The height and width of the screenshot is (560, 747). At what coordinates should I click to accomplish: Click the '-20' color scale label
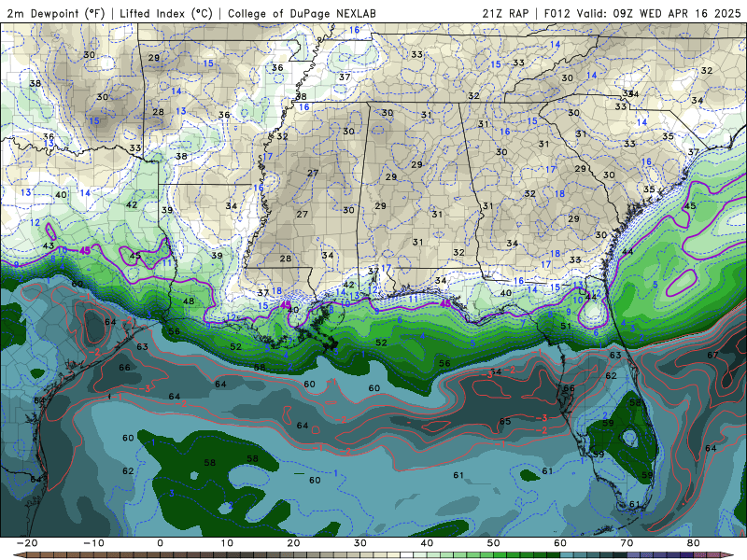coord(27,543)
